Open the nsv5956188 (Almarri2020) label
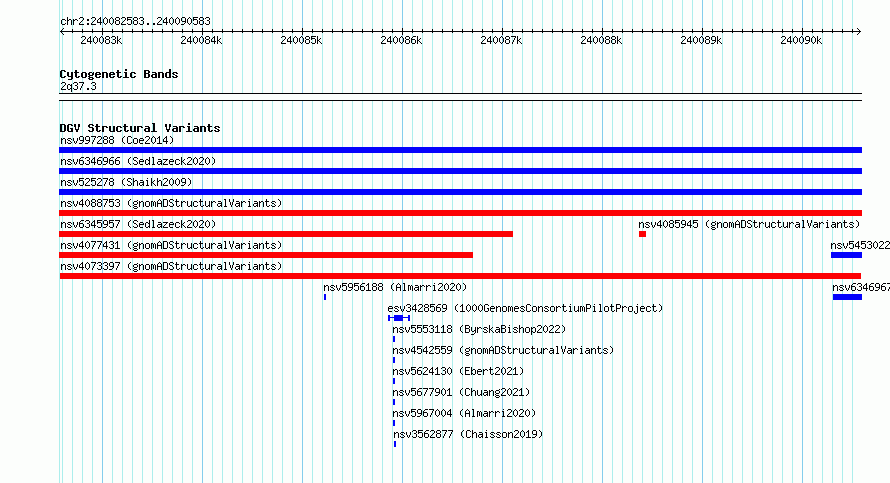Screen dimensions: 890x483 (395, 287)
